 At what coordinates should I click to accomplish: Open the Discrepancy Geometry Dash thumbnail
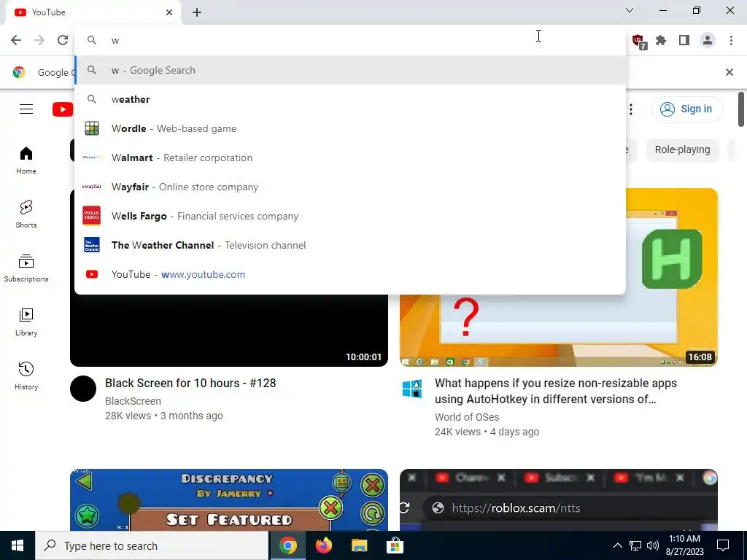click(228, 499)
